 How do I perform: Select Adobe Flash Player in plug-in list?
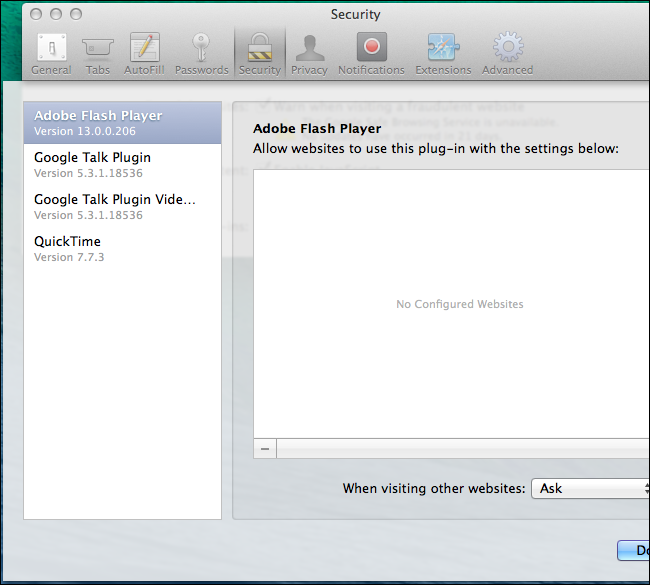tap(122, 123)
